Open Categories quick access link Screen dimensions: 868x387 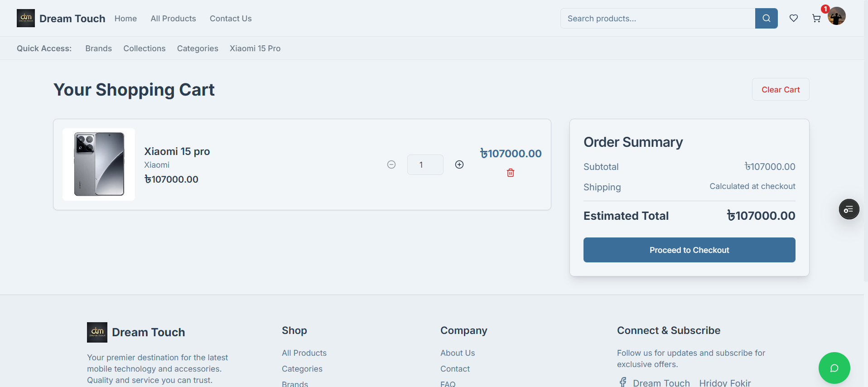[198, 48]
